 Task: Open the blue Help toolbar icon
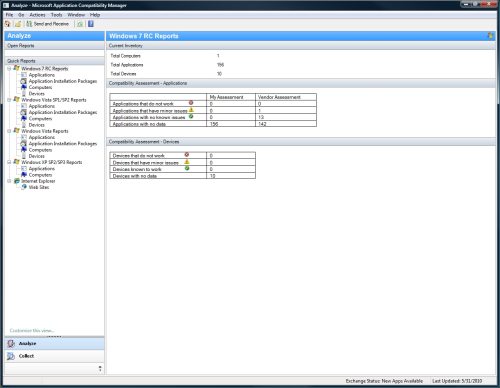pos(91,24)
